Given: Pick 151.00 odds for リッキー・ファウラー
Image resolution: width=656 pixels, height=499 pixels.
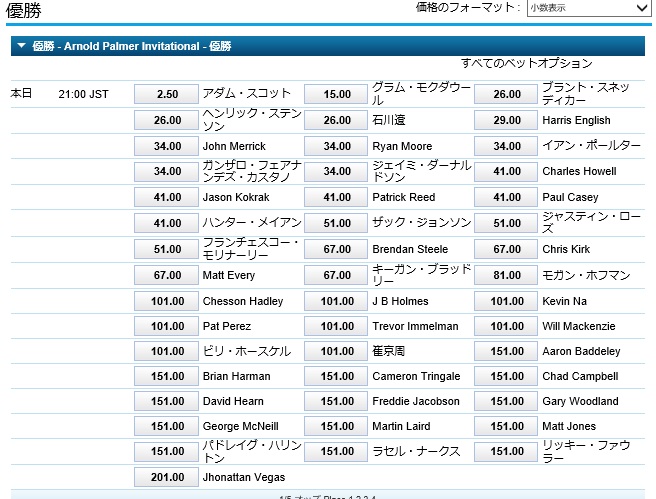Looking at the screenshot, I should point(506,451).
